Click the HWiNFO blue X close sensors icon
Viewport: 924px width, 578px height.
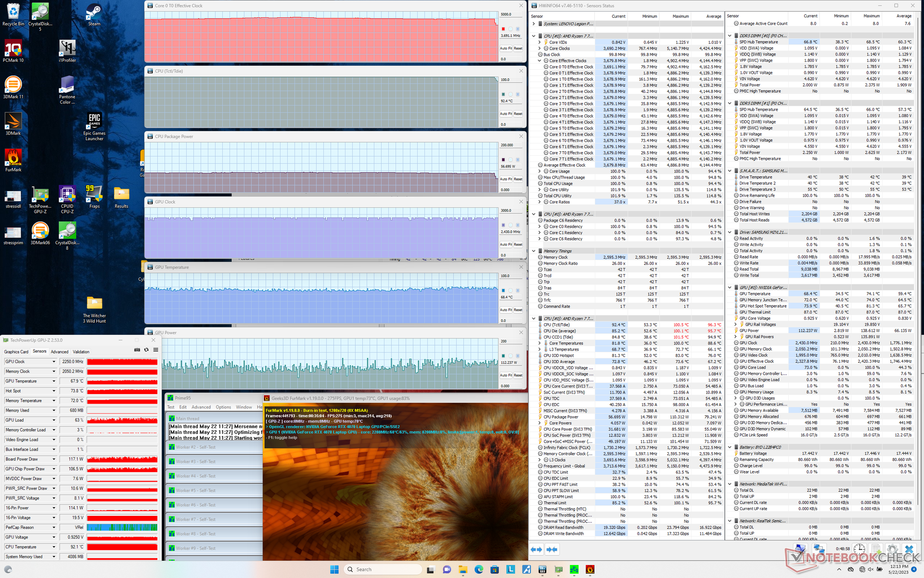[909, 549]
